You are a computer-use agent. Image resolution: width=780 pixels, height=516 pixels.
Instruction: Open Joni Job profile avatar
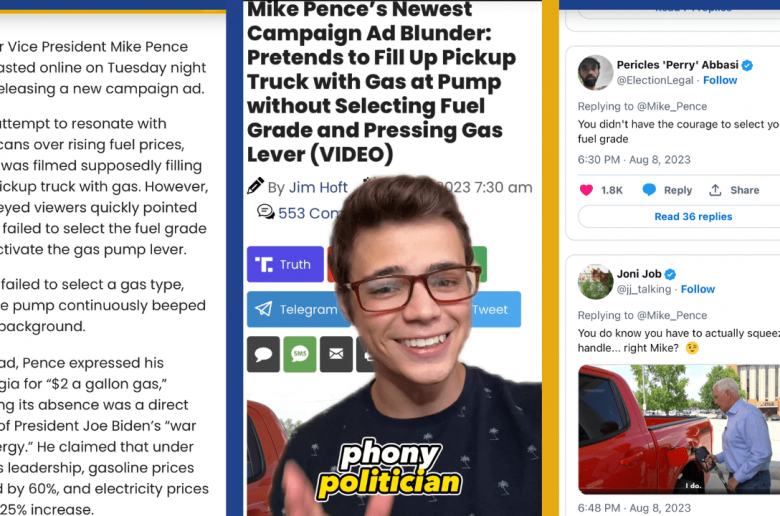point(595,282)
